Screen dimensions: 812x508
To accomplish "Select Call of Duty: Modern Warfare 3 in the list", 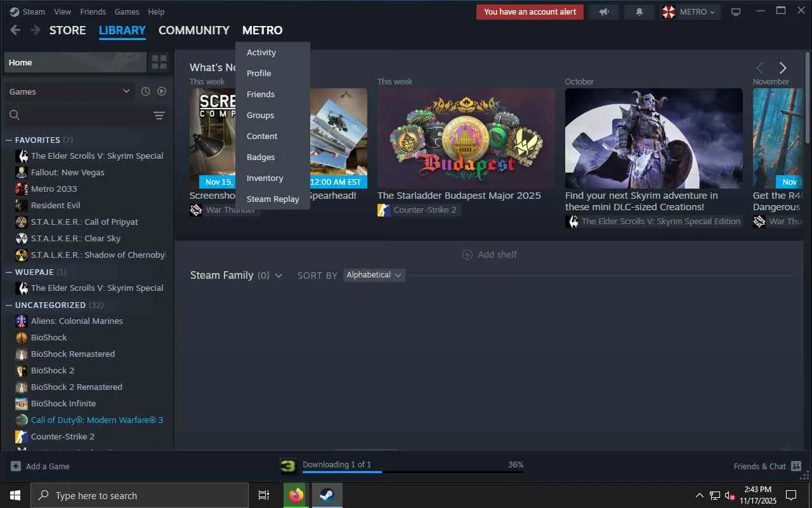I will tap(97, 420).
